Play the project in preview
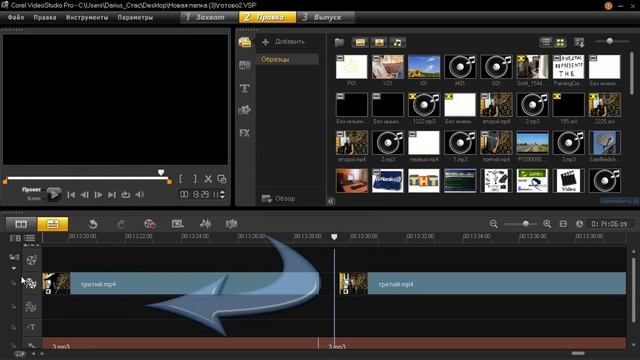The width and height of the screenshot is (640, 360). click(53, 195)
